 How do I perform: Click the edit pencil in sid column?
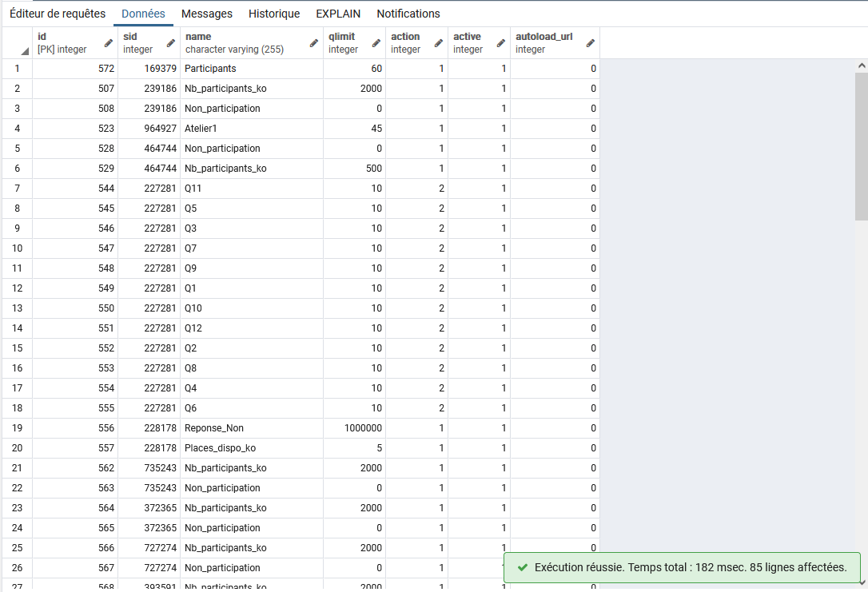click(170, 43)
